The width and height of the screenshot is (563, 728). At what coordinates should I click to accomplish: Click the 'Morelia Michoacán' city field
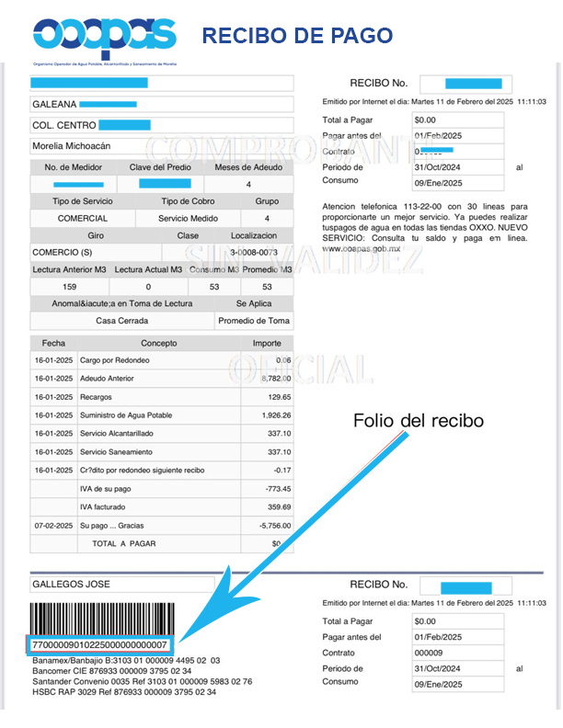162,146
